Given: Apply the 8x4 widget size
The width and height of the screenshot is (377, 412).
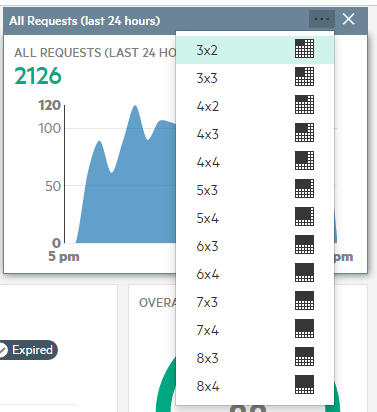Looking at the screenshot, I should pos(255,386).
